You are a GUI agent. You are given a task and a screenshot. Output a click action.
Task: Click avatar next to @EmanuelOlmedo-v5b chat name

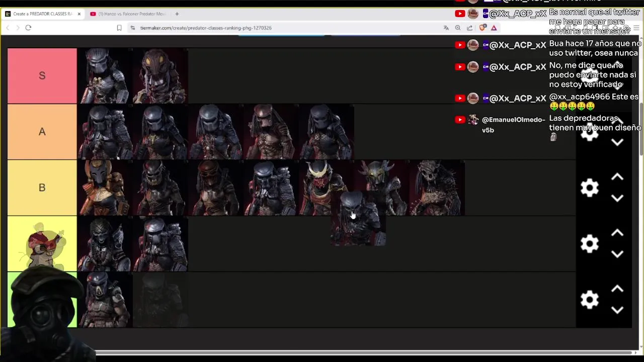pyautogui.click(x=473, y=120)
